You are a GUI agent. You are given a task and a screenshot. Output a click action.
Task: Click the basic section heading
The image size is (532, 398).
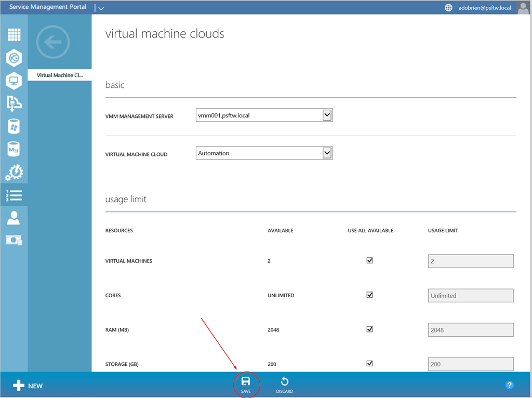click(x=115, y=85)
